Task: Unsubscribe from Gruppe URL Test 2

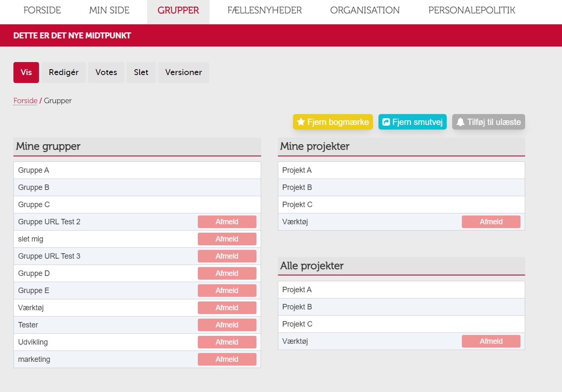Action: [x=227, y=222]
